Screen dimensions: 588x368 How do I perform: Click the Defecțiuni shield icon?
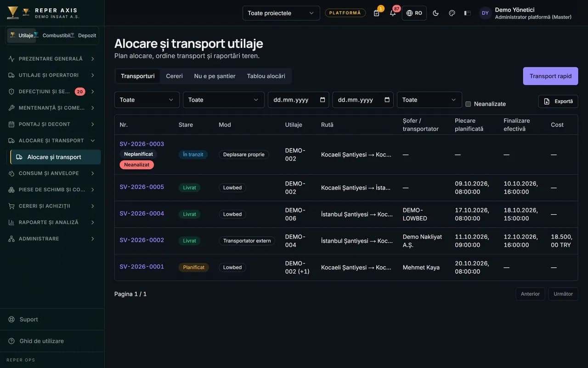(x=11, y=92)
